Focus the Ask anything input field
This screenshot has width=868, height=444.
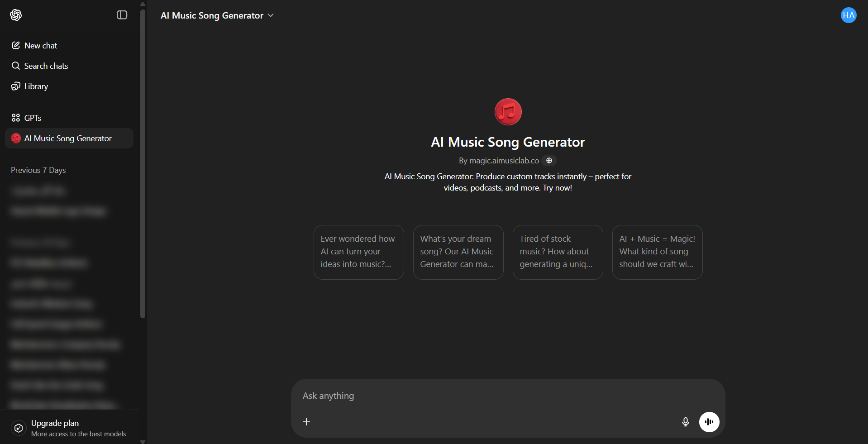coord(508,396)
